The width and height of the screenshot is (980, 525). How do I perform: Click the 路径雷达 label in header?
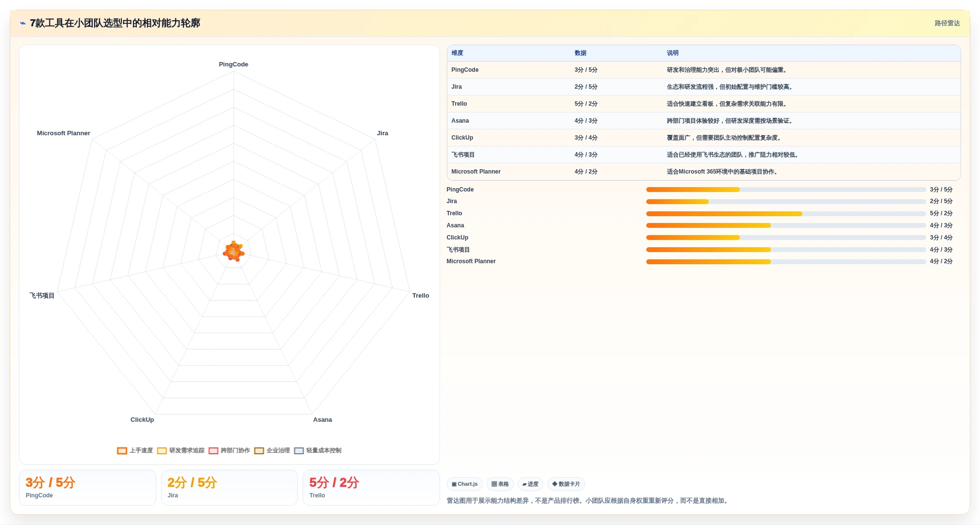[x=947, y=23]
